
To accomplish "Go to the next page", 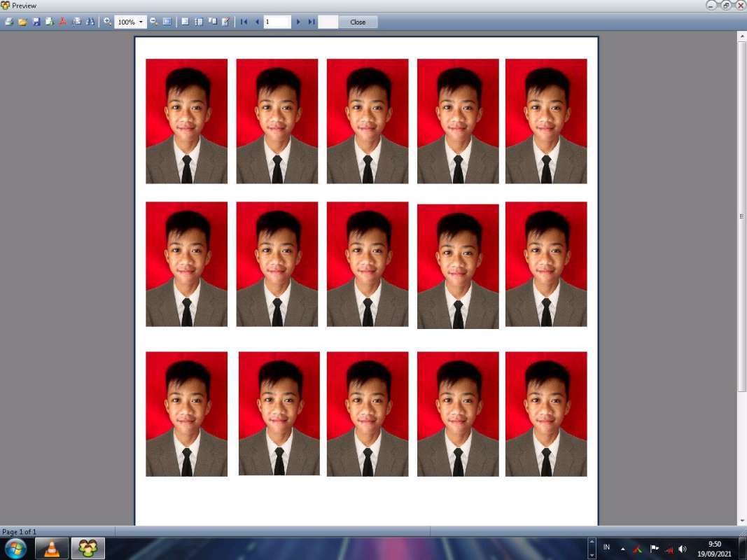I will tap(298, 22).
